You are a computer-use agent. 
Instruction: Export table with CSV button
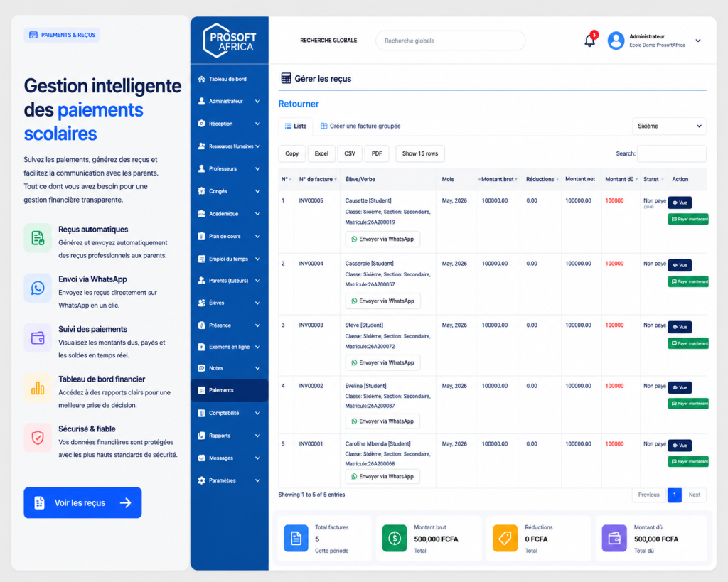[x=350, y=153]
